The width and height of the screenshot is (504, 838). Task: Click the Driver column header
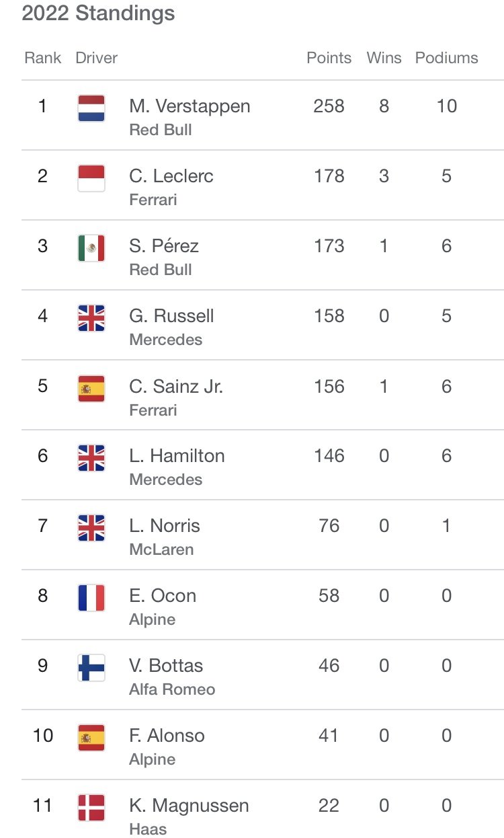pos(96,58)
